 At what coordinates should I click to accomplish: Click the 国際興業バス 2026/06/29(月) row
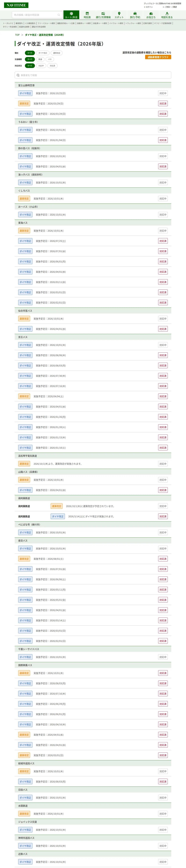(x=93, y=704)
